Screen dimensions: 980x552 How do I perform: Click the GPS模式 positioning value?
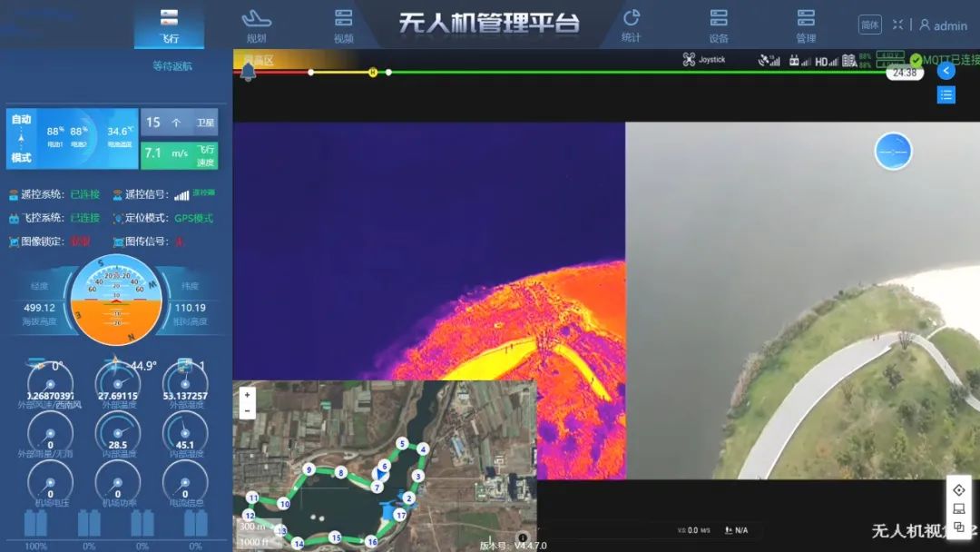coord(194,218)
